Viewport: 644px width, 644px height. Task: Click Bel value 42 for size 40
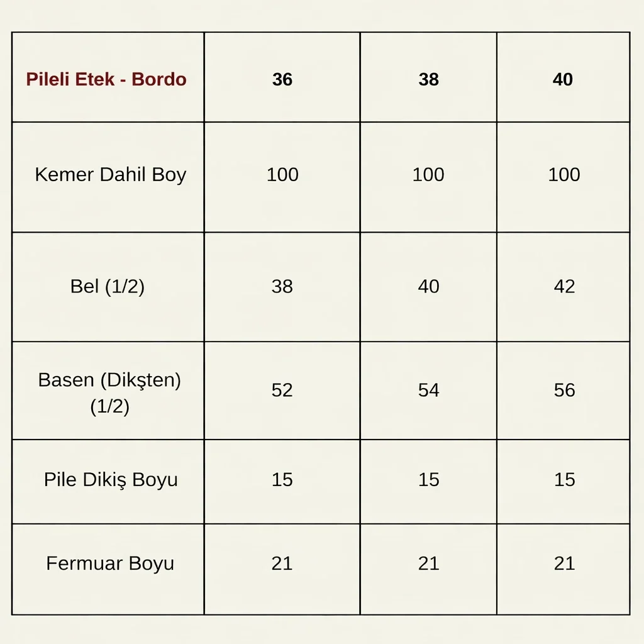pos(564,287)
